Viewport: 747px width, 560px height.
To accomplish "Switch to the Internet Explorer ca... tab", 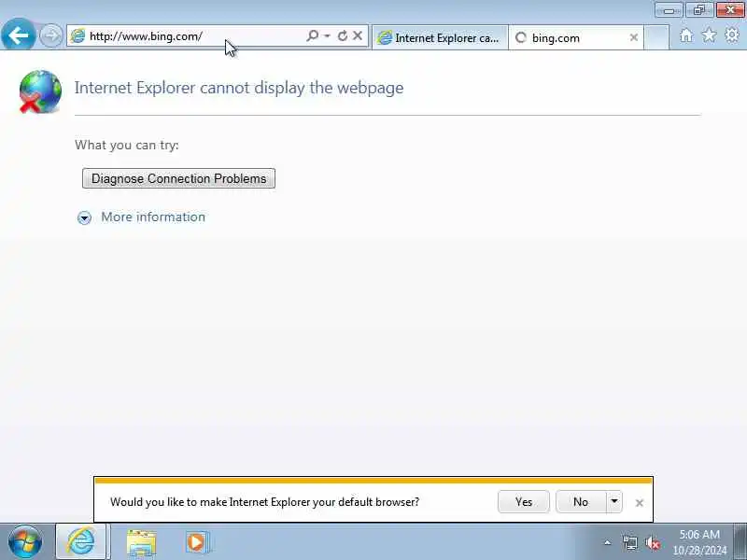I will [x=440, y=37].
